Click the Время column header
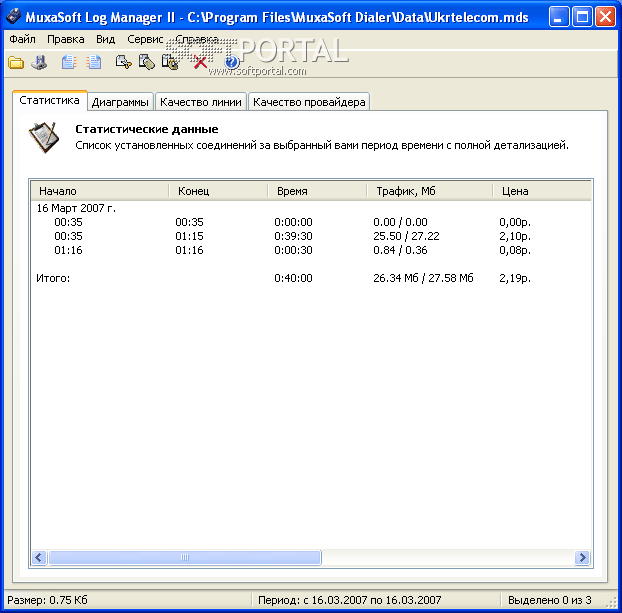Screen dimensions: 622x613 point(317,191)
